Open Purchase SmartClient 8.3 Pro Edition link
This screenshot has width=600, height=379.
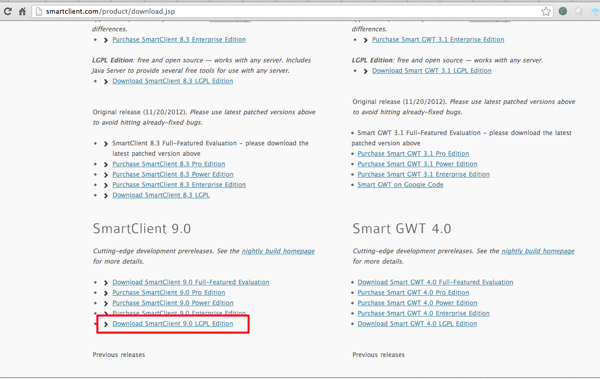pyautogui.click(x=169, y=164)
